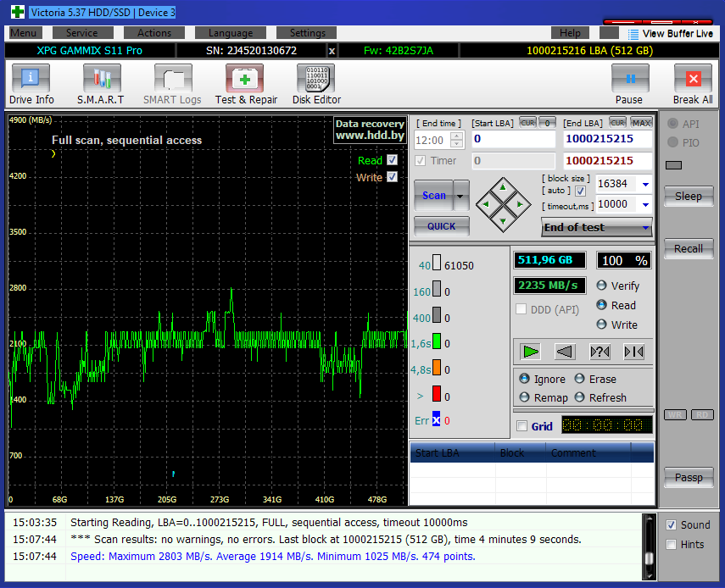Select the Verify radio button
The image size is (725, 588).
602,286
